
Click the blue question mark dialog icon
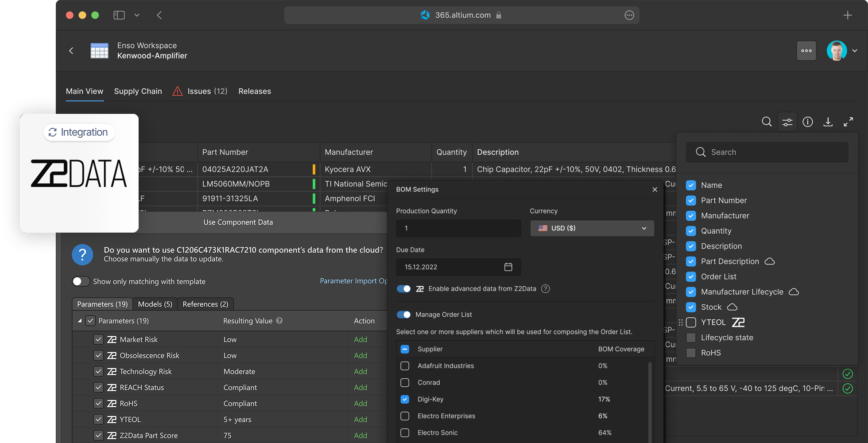click(82, 255)
